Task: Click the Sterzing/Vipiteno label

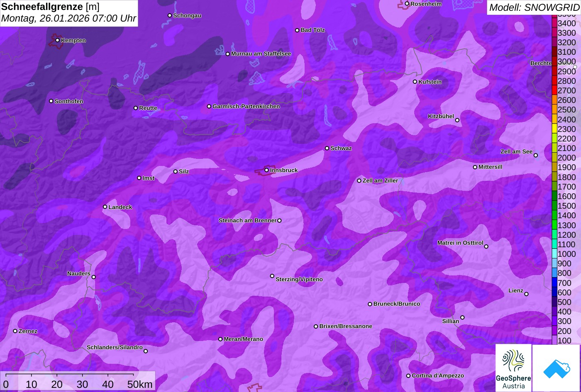Action: coord(299,280)
